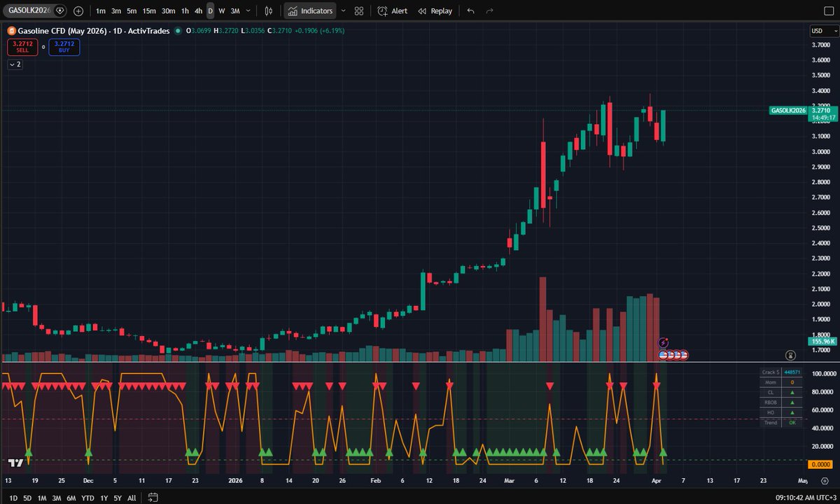Click the orange Gasoline symbol logo
Viewport: 840px width, 504px height.
(x=11, y=31)
